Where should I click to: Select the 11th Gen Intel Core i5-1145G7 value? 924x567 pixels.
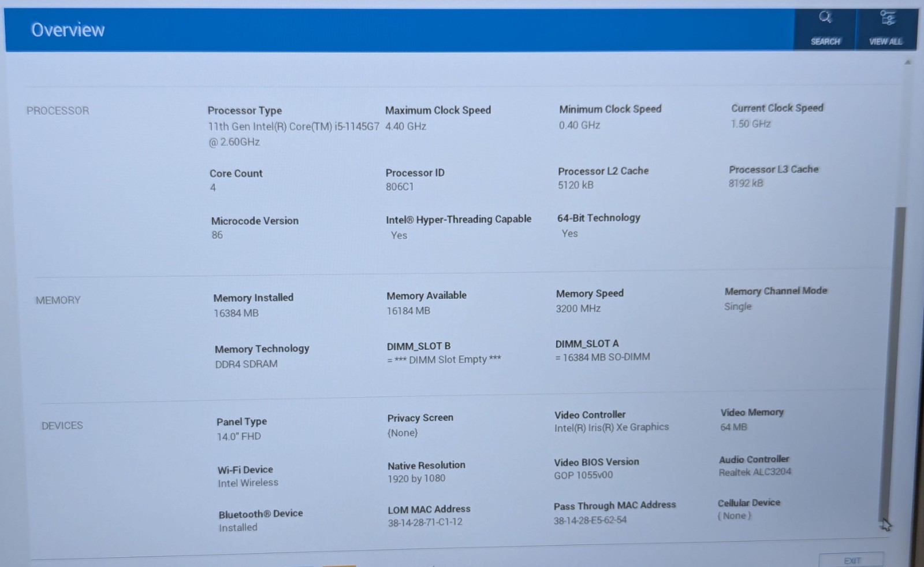pyautogui.click(x=293, y=134)
